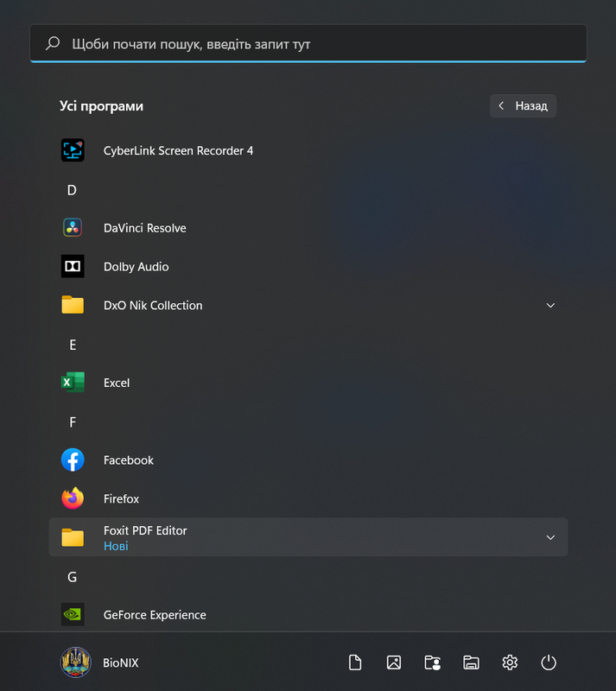Click the Facebook app icon
The image size is (616, 691).
[x=73, y=460]
